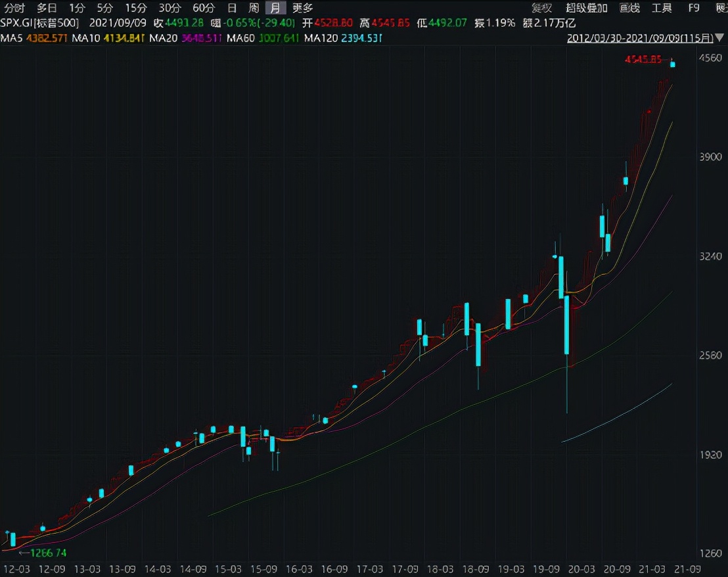Viewport: 728px width, 577px height.
Task: Switch to the 分时 intraday view
Action: coord(14,9)
